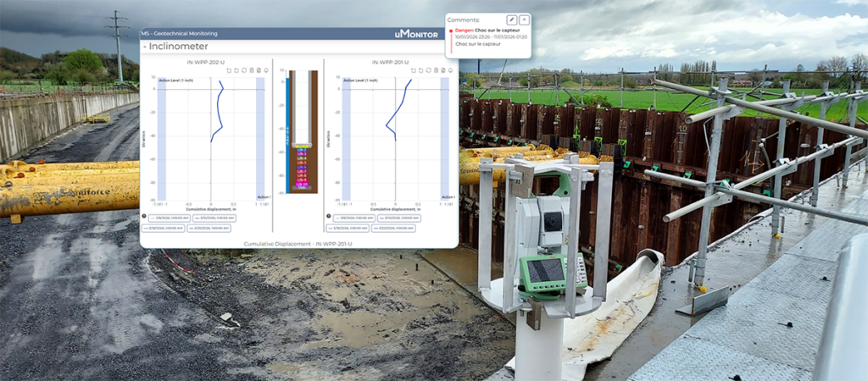Refresh the IN-WPP-201-U chart with the circular arrows
This screenshot has height=381, width=868.
[x=428, y=70]
